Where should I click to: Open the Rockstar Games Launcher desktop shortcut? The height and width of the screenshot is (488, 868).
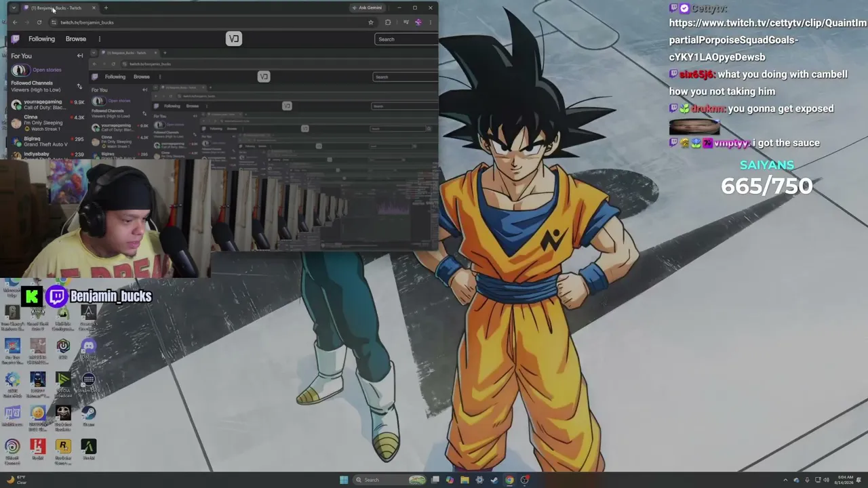63,451
